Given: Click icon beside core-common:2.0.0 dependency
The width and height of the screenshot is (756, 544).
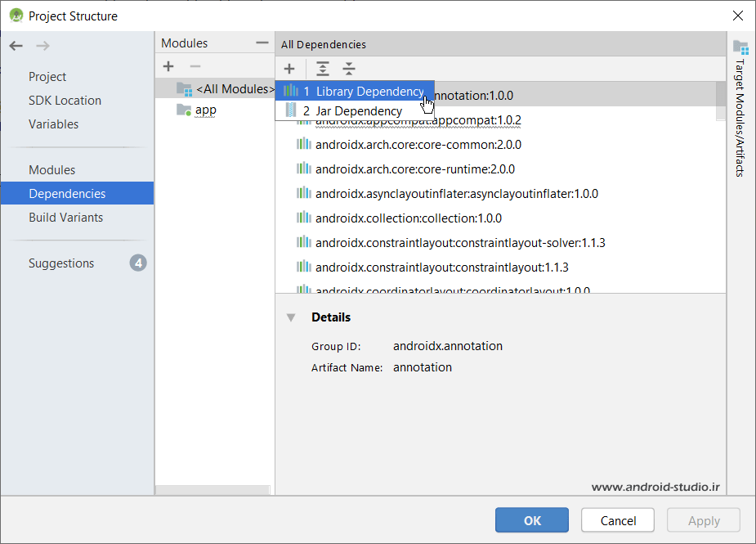Looking at the screenshot, I should pyautogui.click(x=303, y=144).
